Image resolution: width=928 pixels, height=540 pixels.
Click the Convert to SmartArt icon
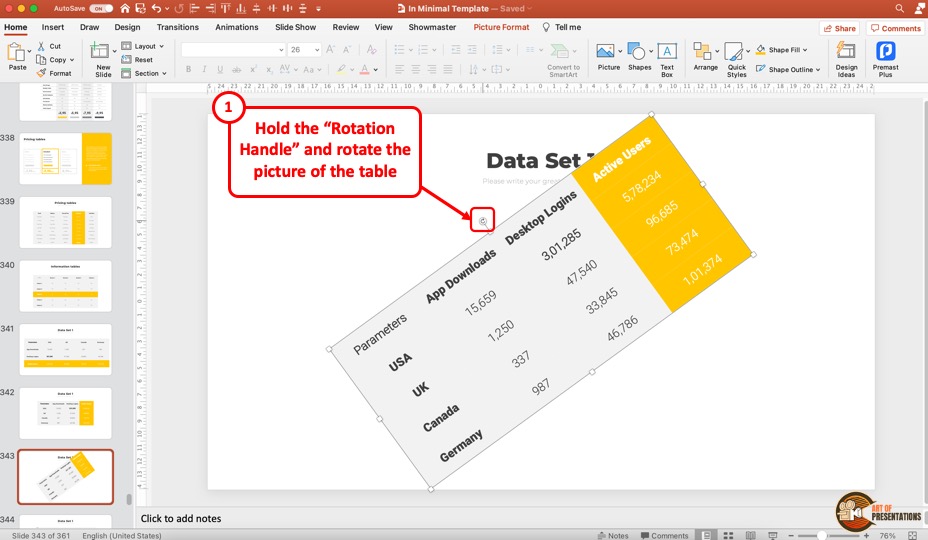coord(559,52)
